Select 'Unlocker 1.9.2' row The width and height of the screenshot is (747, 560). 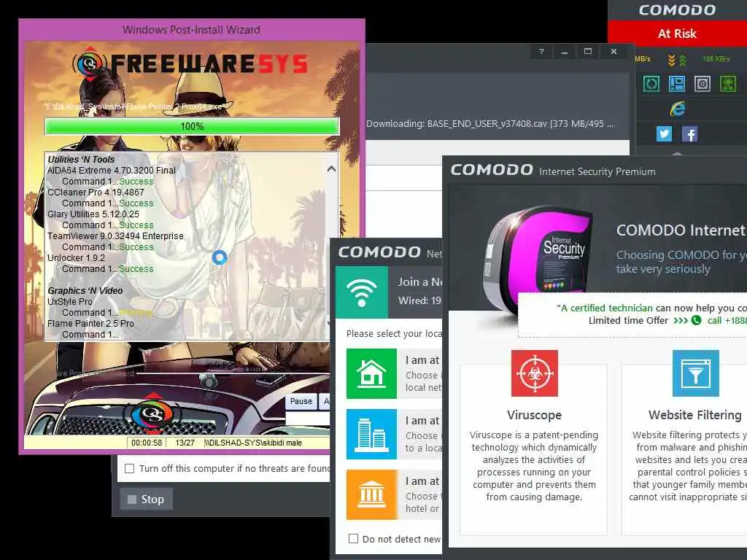pyautogui.click(x=76, y=258)
